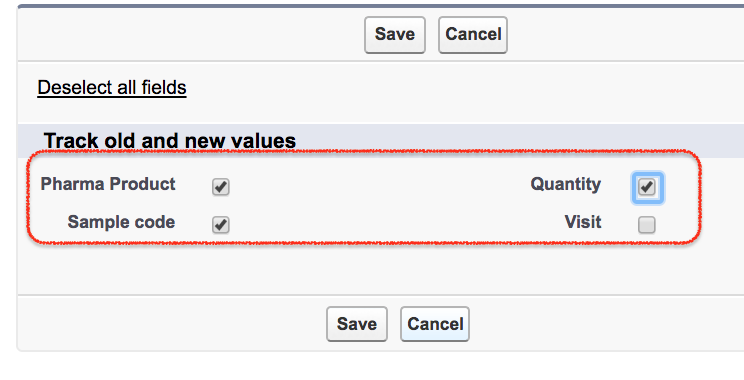Screen dimensions: 744x380
Task: Turn on history tracking for Visit
Action: coord(647,224)
